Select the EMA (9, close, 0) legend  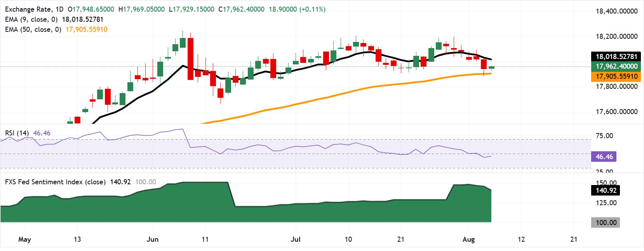click(31, 19)
